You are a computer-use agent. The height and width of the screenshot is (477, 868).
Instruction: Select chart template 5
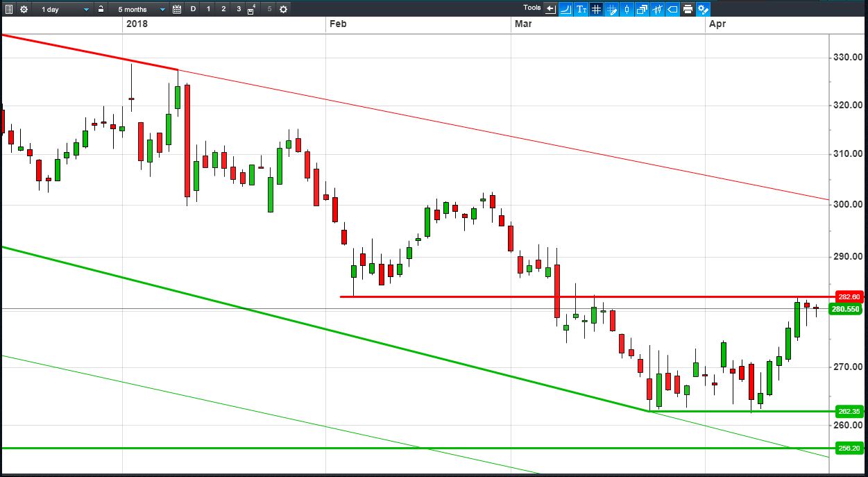(x=269, y=9)
